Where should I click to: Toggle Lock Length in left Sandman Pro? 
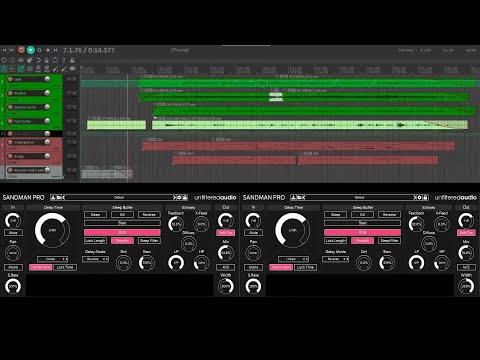pos(95,240)
